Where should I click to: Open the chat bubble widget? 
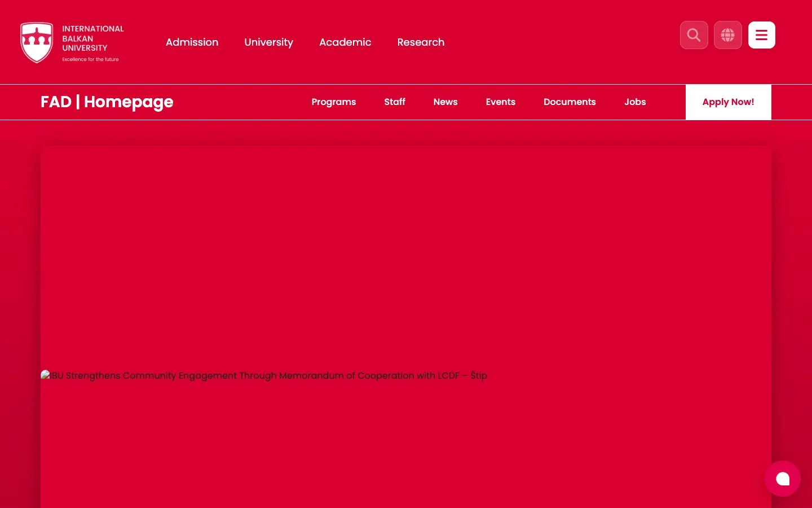pyautogui.click(x=783, y=479)
